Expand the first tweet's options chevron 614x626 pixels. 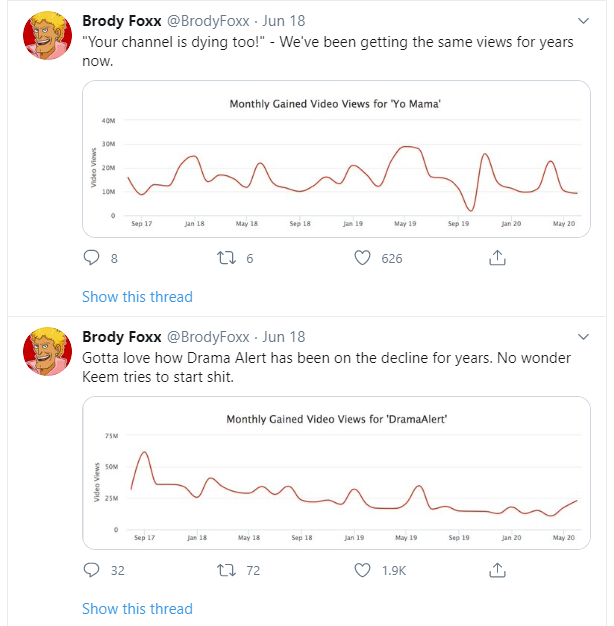click(584, 22)
